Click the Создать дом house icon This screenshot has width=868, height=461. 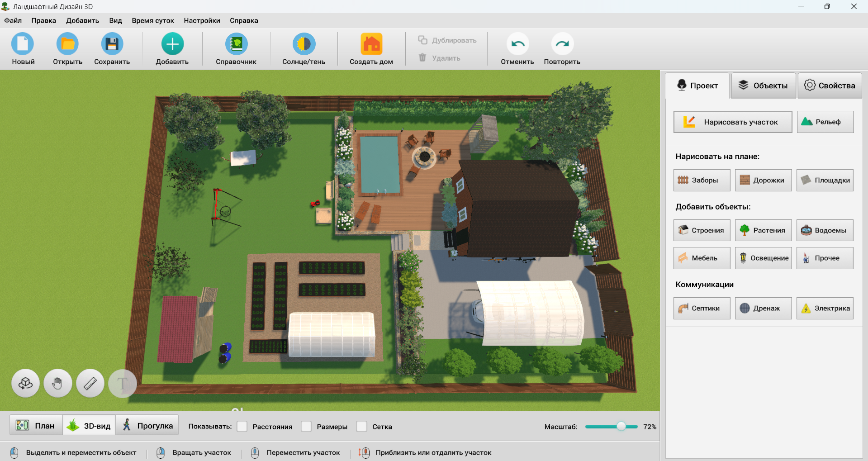point(371,44)
